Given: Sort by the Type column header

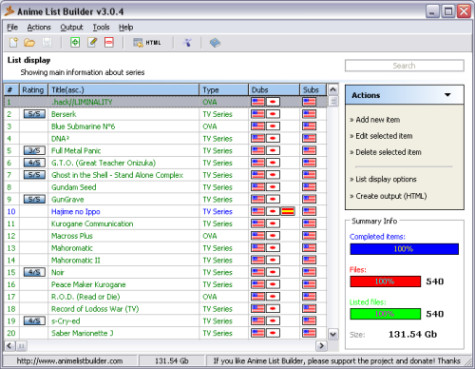Looking at the screenshot, I should (x=224, y=90).
